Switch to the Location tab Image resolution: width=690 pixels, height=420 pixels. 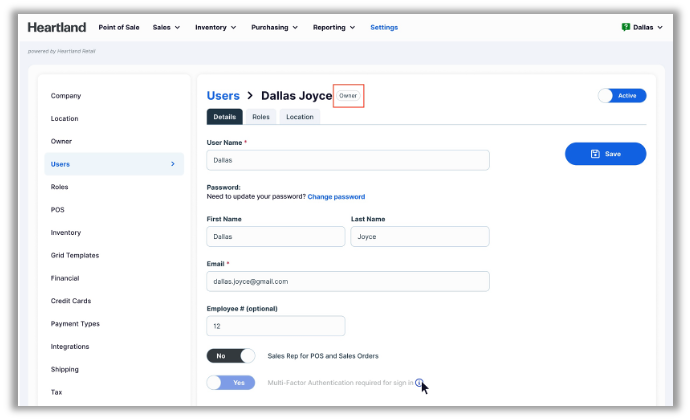tap(299, 117)
